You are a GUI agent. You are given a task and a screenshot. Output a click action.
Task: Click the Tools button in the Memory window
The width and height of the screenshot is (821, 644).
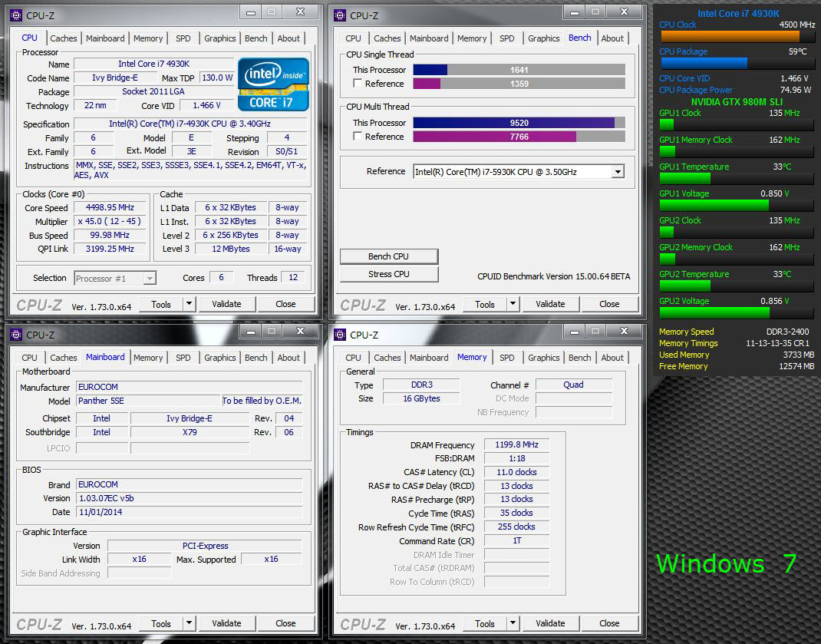point(485,623)
